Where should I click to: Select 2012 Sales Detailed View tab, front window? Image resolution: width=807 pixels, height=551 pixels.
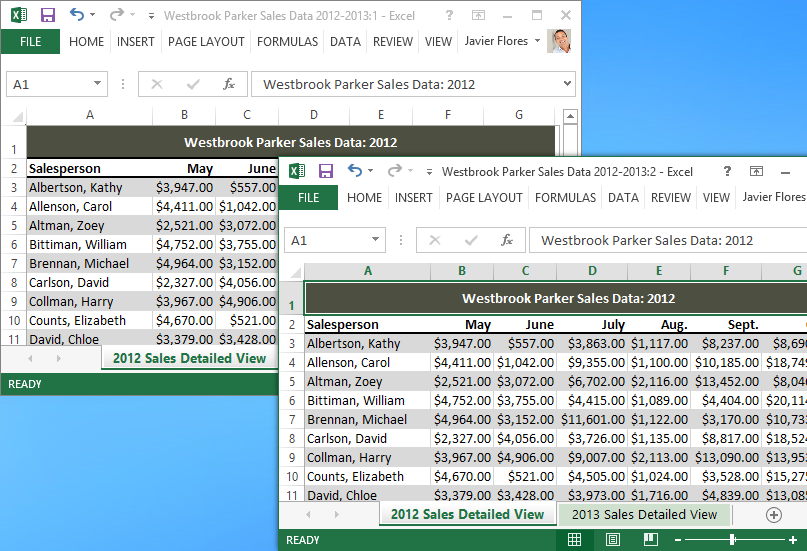467,514
